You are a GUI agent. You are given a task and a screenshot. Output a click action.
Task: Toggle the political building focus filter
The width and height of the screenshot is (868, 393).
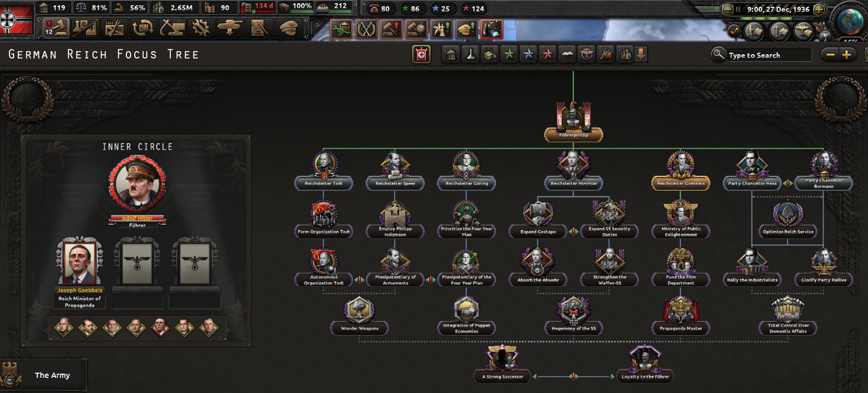tap(451, 54)
